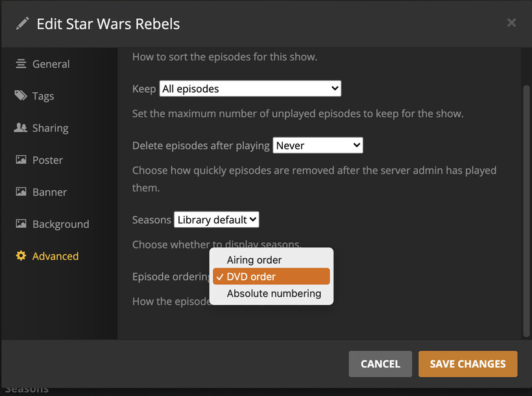
Task: Click the Advanced gear icon
Action: [21, 256]
